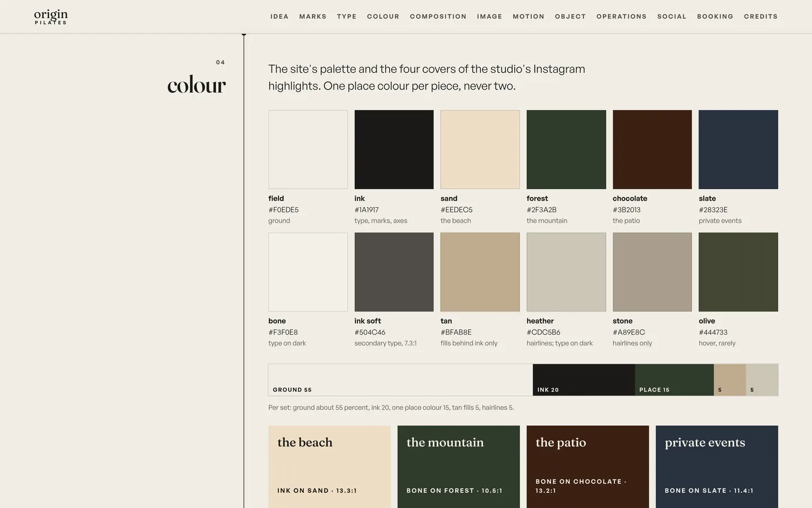
Task: Click the text 'secondary type, 7.3:1'
Action: (x=386, y=343)
